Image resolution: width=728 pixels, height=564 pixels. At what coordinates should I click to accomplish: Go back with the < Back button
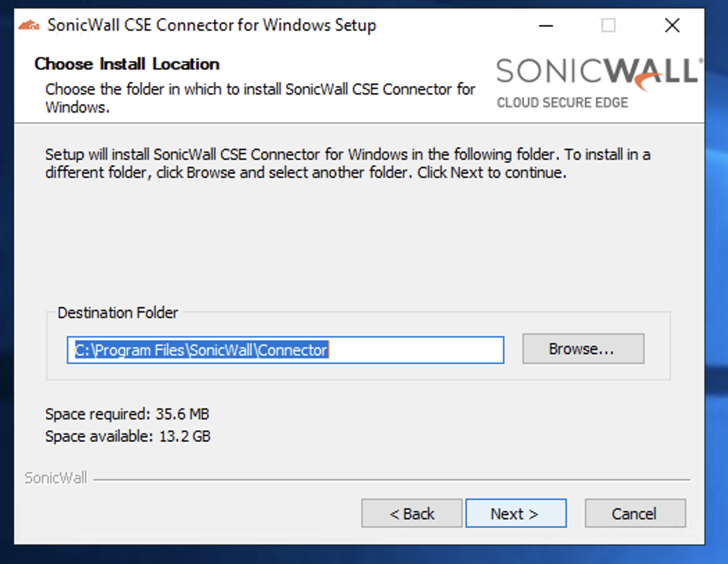[411, 513]
